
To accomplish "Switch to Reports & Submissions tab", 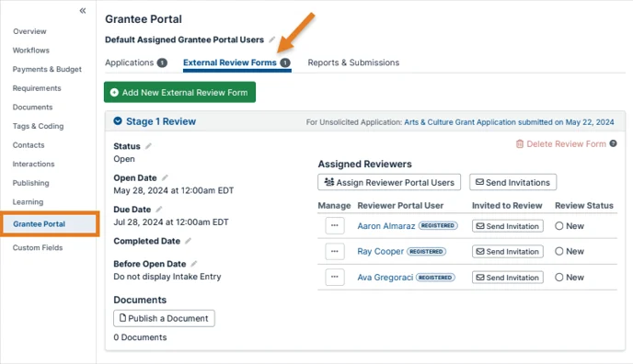I will coord(353,63).
